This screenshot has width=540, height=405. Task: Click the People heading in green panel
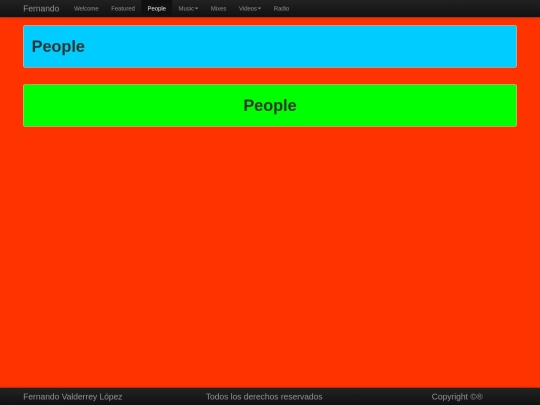(x=270, y=105)
